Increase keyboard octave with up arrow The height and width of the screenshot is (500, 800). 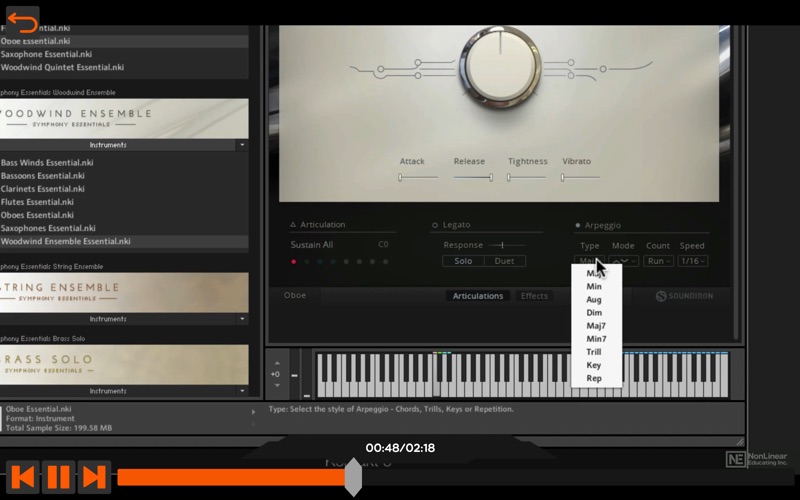tap(277, 363)
